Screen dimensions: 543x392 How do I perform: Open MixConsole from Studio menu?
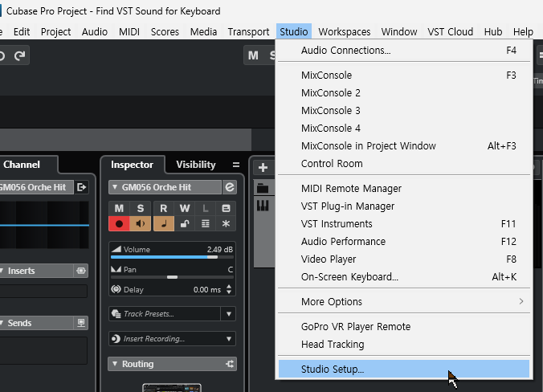tap(404, 76)
